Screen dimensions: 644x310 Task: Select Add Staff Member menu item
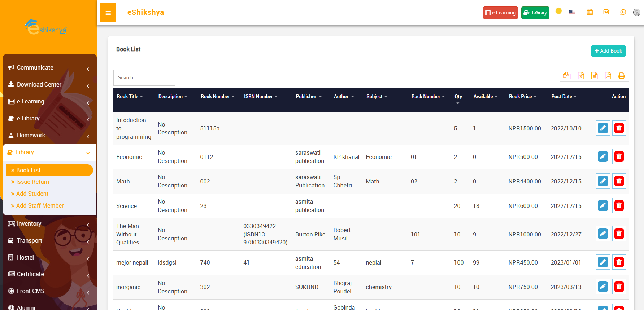coord(40,206)
